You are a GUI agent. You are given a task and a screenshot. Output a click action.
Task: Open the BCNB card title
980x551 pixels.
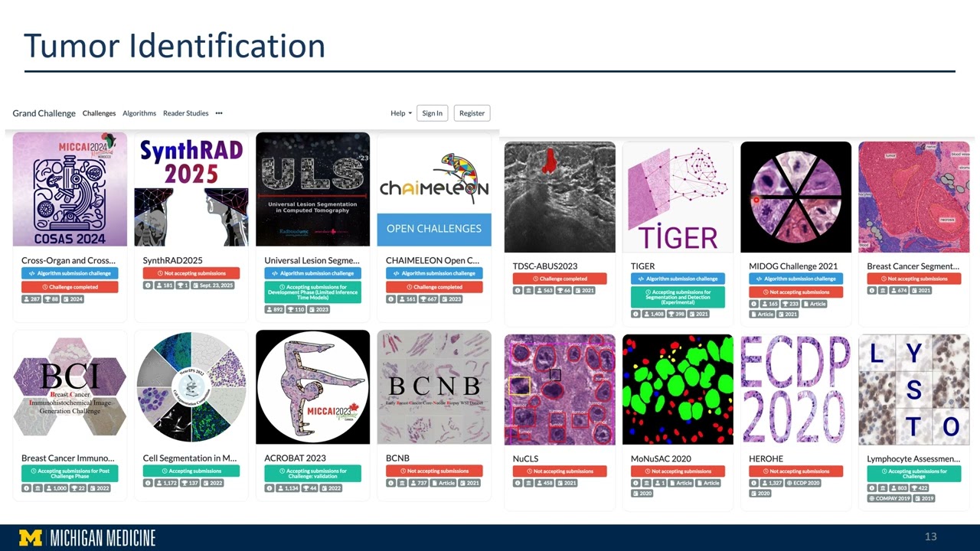pos(397,458)
